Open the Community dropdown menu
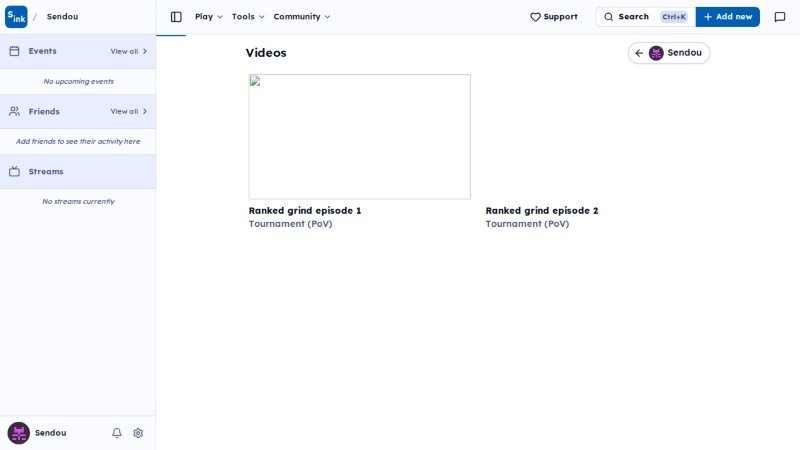This screenshot has width=800, height=450. (x=302, y=16)
